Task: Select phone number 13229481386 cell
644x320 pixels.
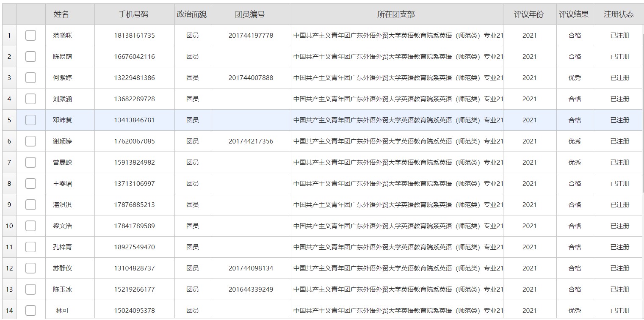Action: click(134, 78)
